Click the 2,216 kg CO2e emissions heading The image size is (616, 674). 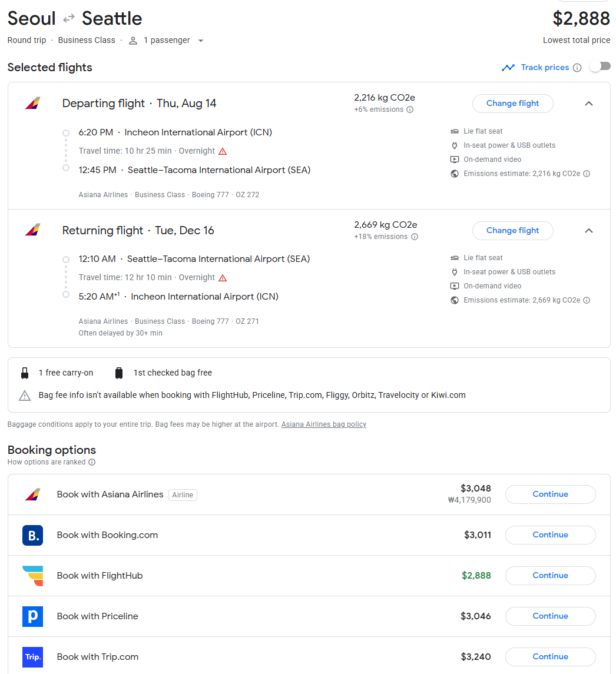tap(385, 98)
